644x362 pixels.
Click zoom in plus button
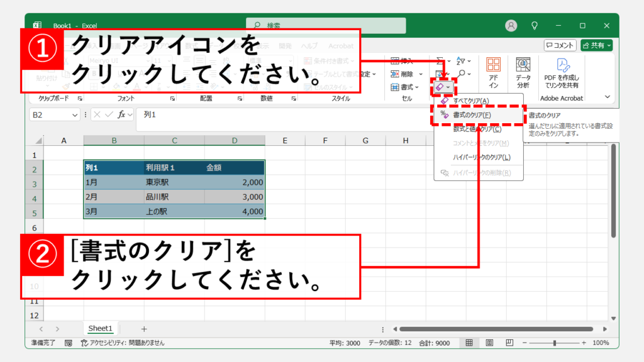tap(584, 343)
